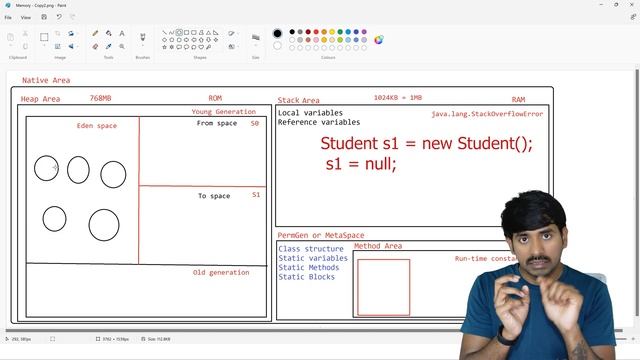Pick the Line shape
This screenshot has height=360, width=640.
tap(164, 32)
